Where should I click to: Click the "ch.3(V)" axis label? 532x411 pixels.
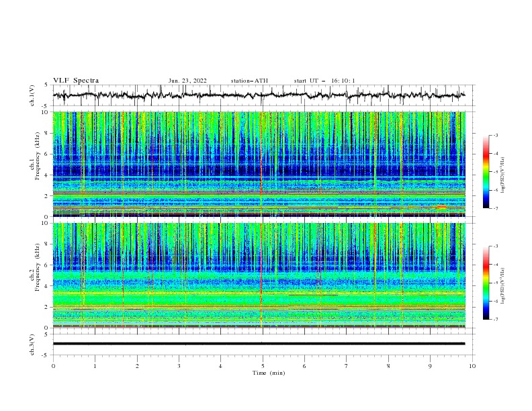(x=32, y=345)
